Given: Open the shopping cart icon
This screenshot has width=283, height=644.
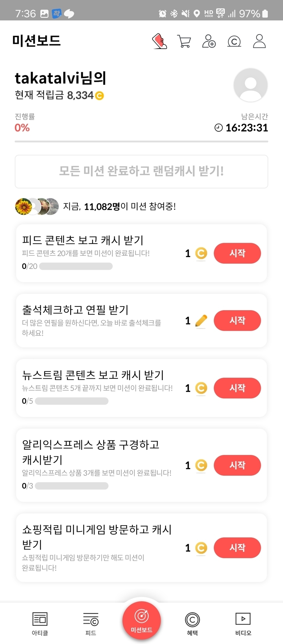Looking at the screenshot, I should [184, 41].
